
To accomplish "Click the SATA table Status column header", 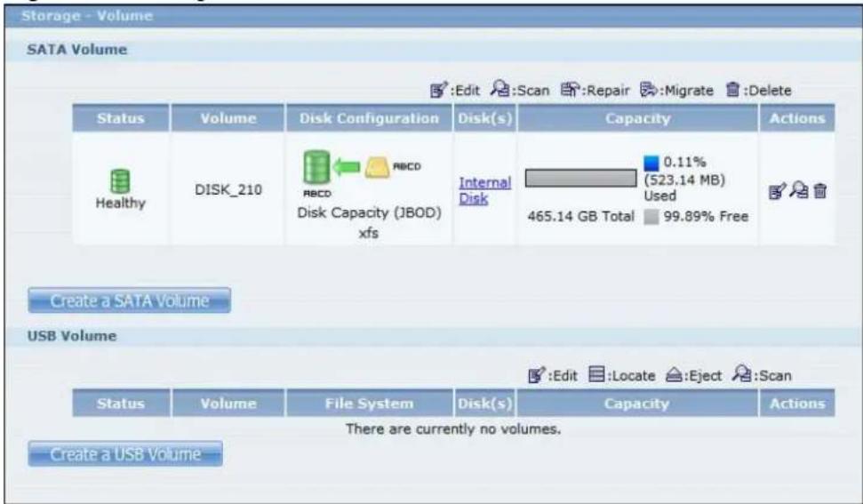I will tap(121, 118).
